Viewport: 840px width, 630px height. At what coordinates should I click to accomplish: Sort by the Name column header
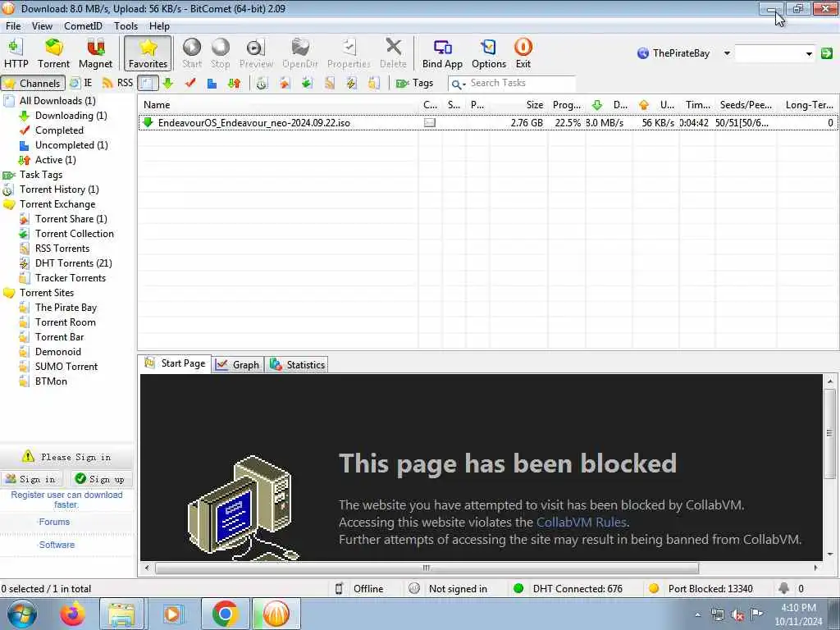click(x=278, y=105)
